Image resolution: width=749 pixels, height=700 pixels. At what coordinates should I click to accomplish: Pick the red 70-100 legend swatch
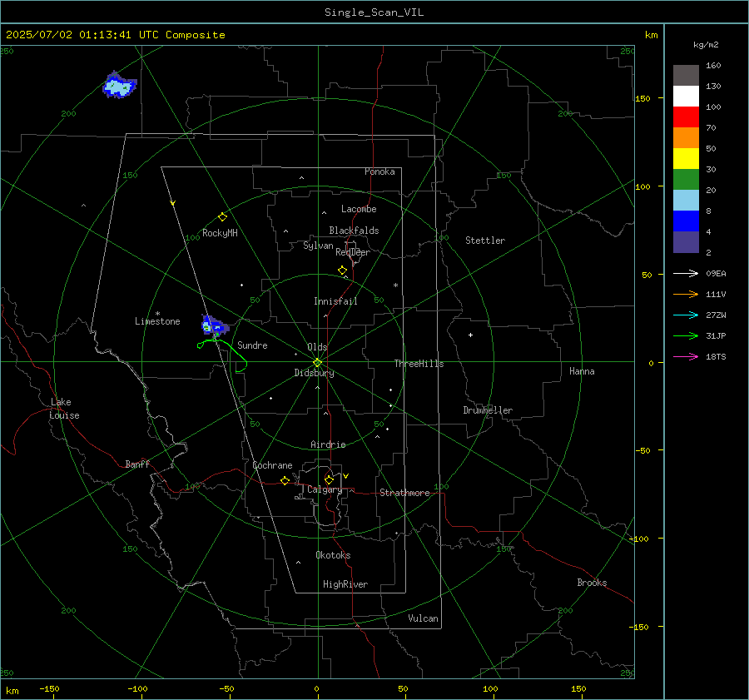[x=686, y=117]
